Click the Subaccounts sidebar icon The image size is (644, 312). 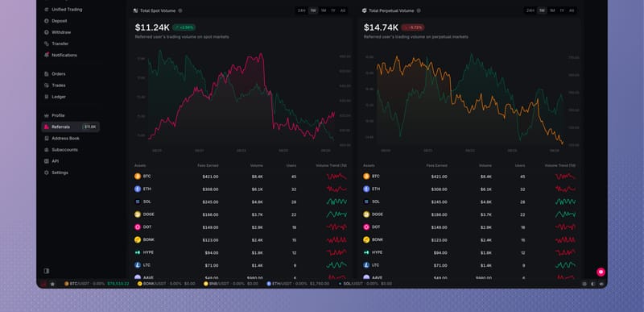(x=47, y=150)
